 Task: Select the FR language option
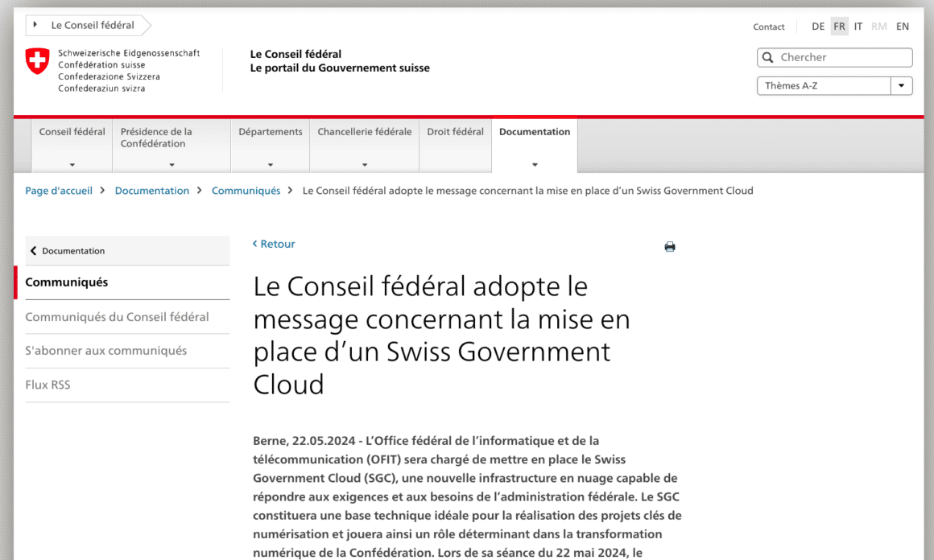point(839,27)
